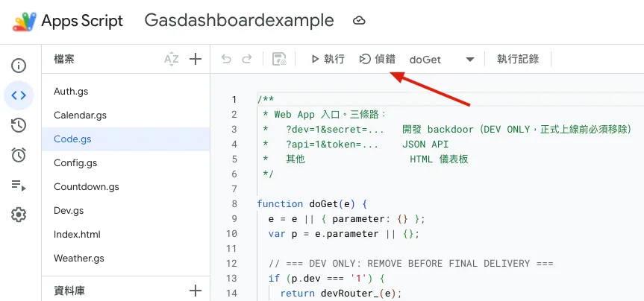Image resolution: width=644 pixels, height=301 pixels.
Task: Add a library with 資料庫 plus icon
Action: (195, 291)
